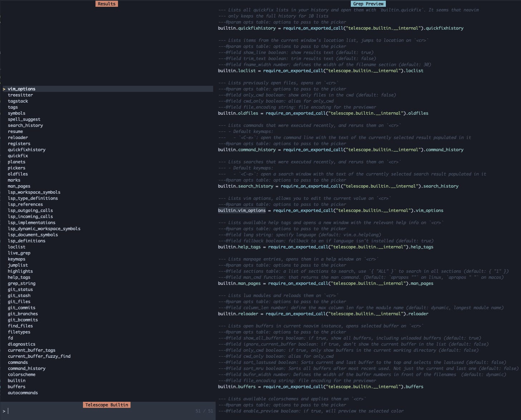Choose the keymaps entry

[16, 259]
